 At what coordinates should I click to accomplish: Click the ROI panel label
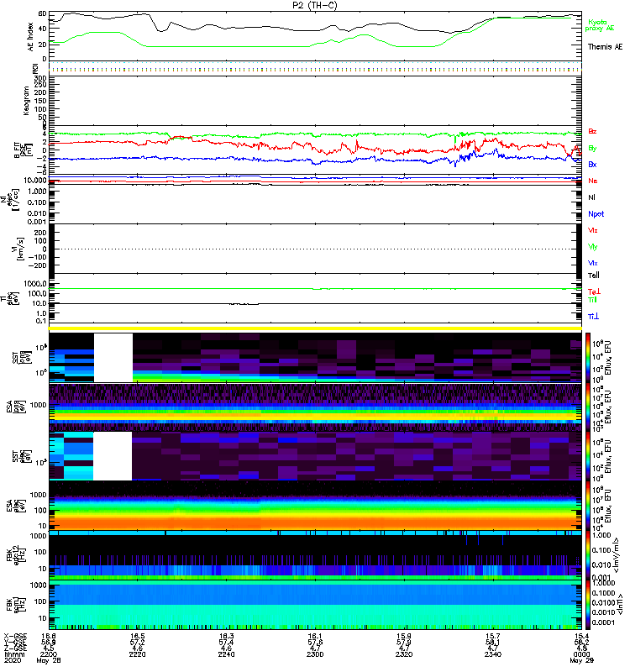(35, 68)
